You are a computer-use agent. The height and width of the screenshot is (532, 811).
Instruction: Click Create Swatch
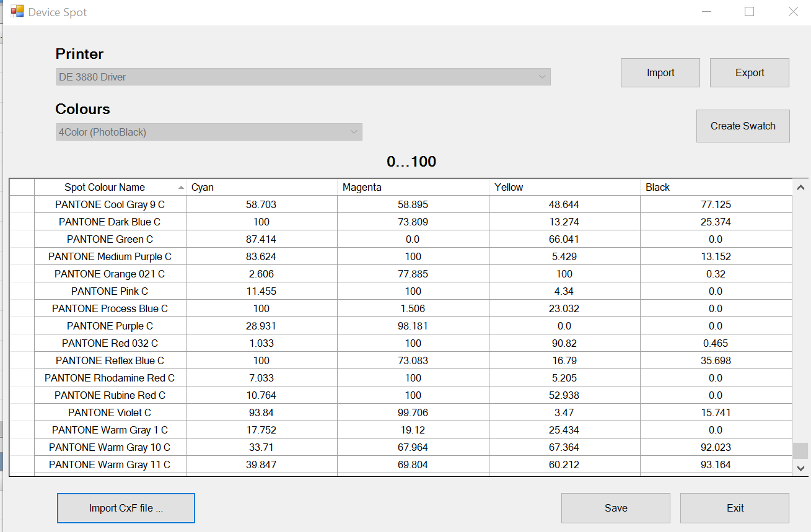(742, 126)
